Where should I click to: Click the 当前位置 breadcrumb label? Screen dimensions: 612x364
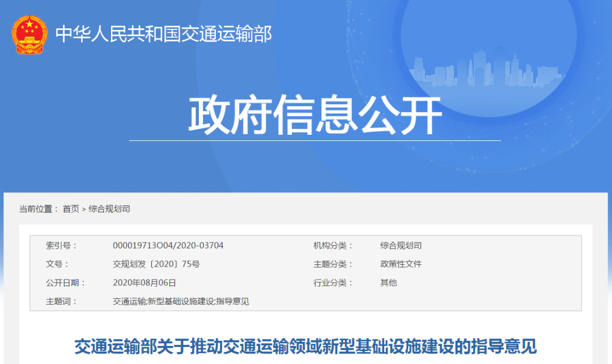coord(39,209)
